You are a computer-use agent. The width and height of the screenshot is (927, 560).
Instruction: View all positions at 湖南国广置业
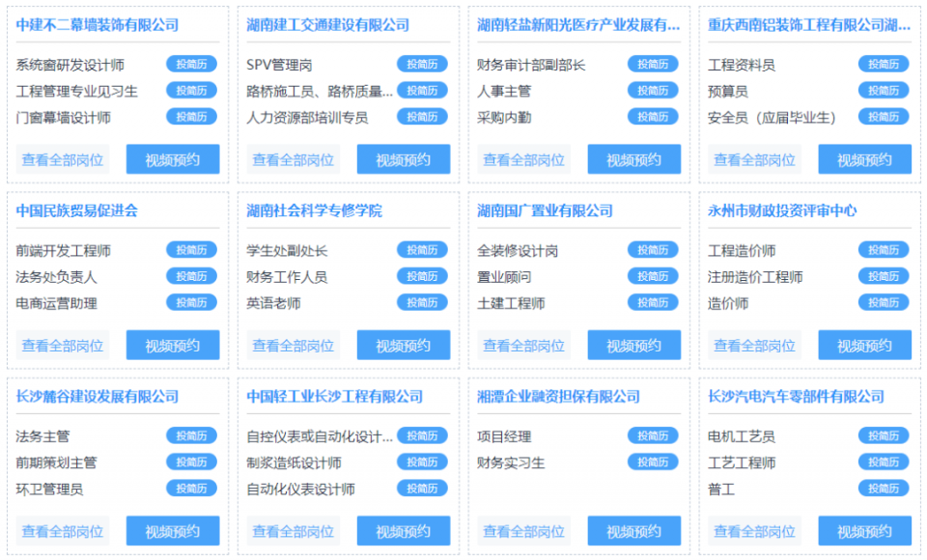[523, 346]
